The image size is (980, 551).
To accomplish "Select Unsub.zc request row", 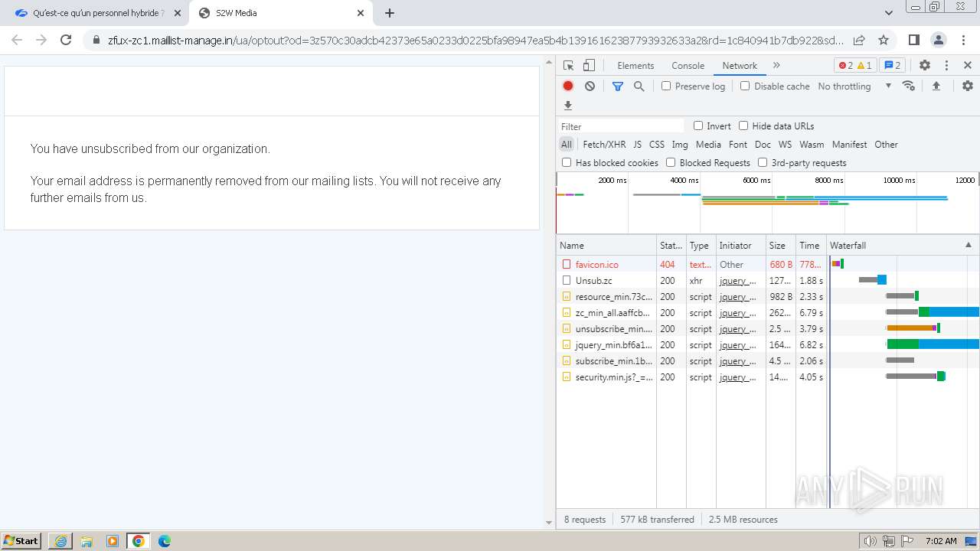I will (768, 280).
